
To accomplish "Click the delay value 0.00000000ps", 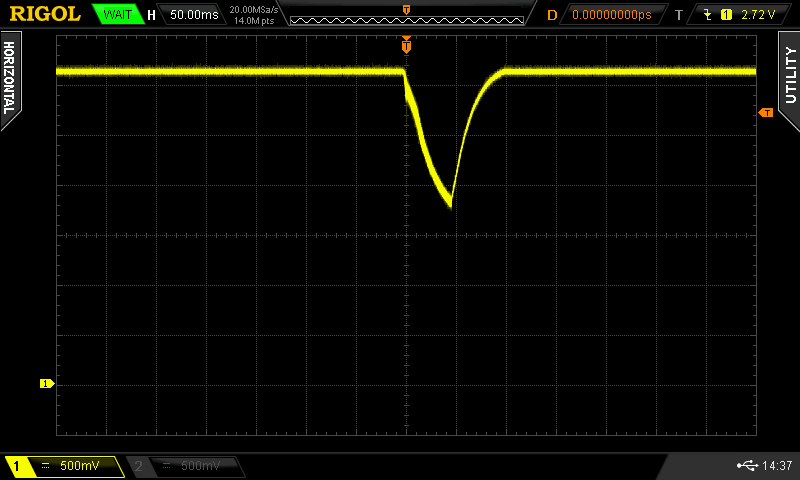I will pos(612,15).
